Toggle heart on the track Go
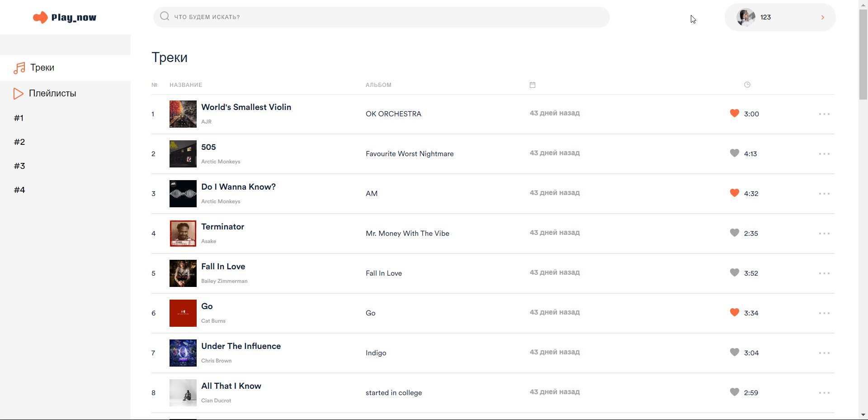 pos(734,312)
